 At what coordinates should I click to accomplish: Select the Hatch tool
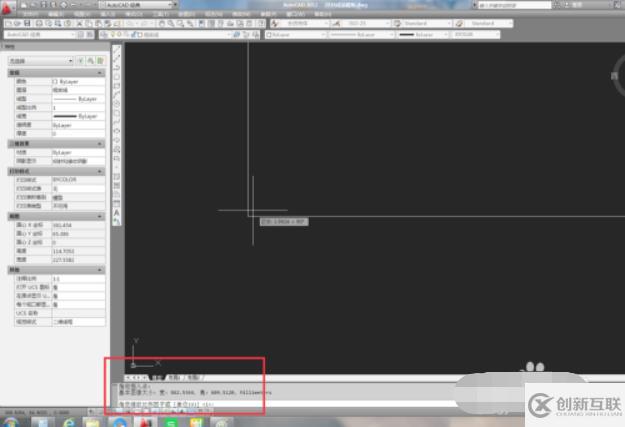pos(117,177)
